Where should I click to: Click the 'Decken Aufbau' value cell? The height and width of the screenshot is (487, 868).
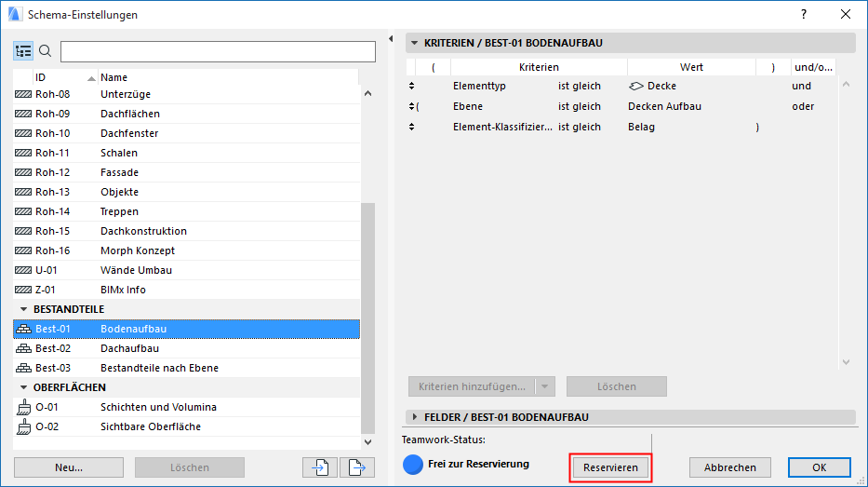pyautogui.click(x=664, y=106)
